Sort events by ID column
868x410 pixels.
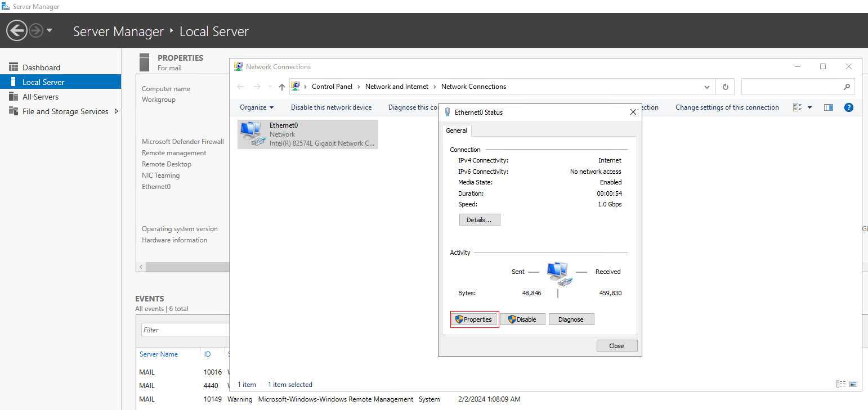[x=208, y=354]
